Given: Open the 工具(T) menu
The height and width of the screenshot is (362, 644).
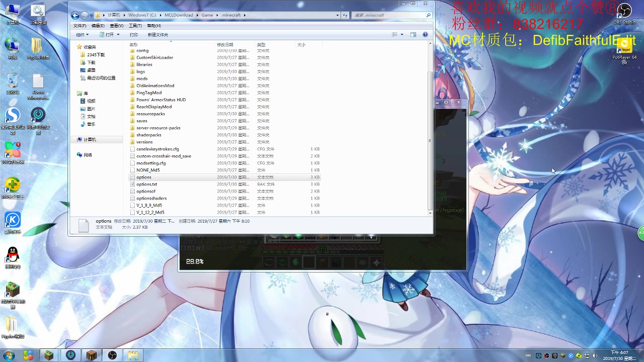Looking at the screenshot, I should (x=135, y=26).
